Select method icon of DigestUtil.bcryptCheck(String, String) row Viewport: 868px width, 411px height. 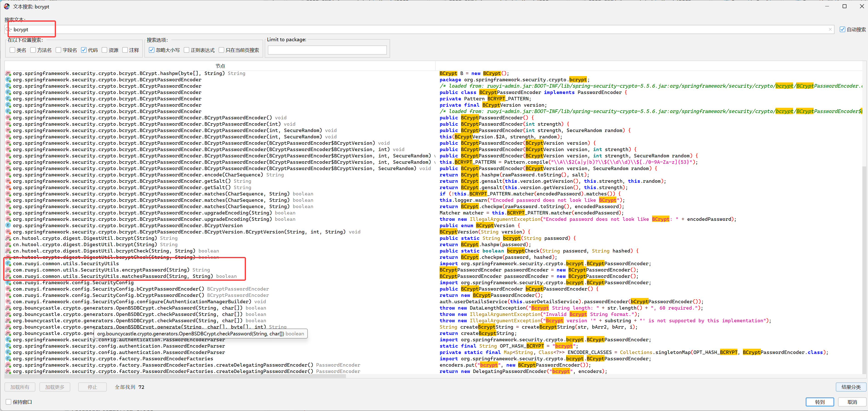point(8,251)
